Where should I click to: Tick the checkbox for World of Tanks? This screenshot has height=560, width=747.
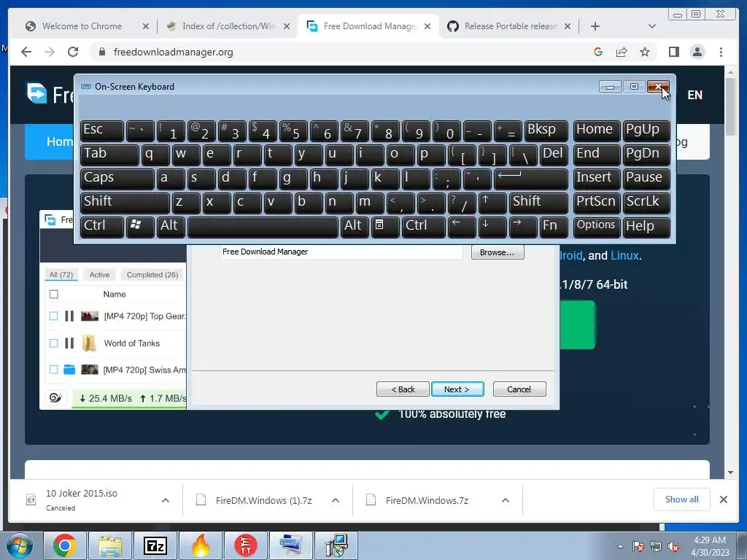click(x=54, y=343)
